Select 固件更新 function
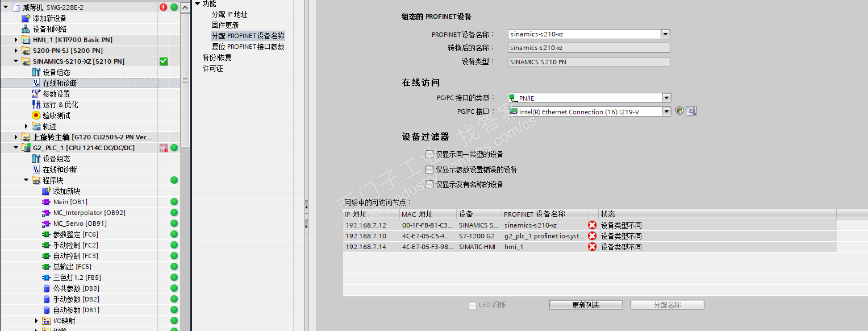Image resolution: width=868 pixels, height=331 pixels. pyautogui.click(x=226, y=25)
